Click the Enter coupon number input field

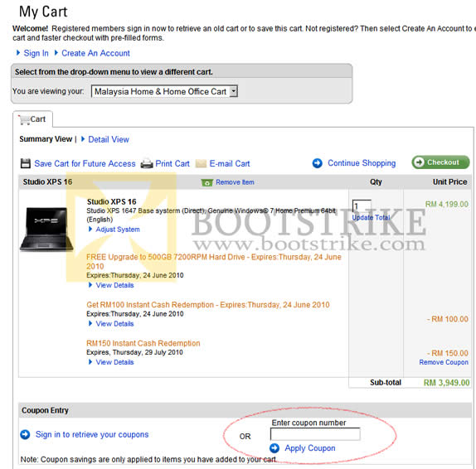point(315,434)
